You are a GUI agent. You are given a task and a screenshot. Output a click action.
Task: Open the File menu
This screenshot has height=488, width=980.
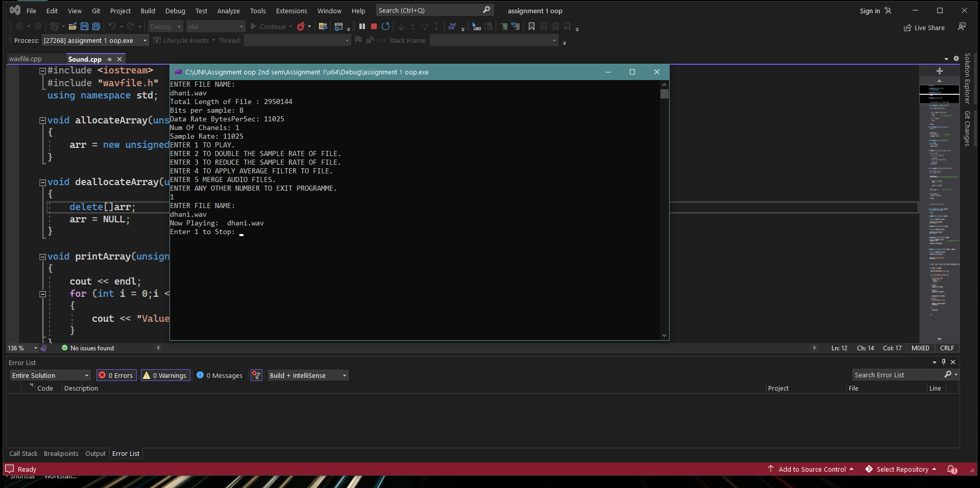(31, 11)
